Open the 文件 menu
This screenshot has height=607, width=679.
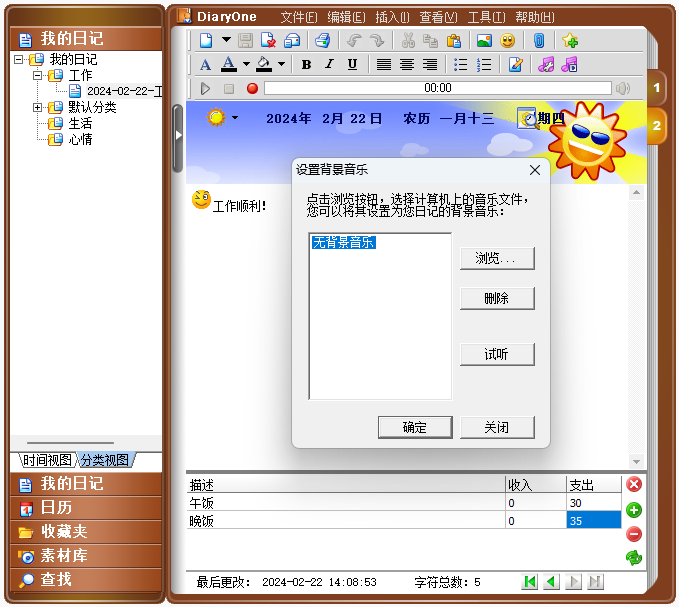[x=299, y=17]
